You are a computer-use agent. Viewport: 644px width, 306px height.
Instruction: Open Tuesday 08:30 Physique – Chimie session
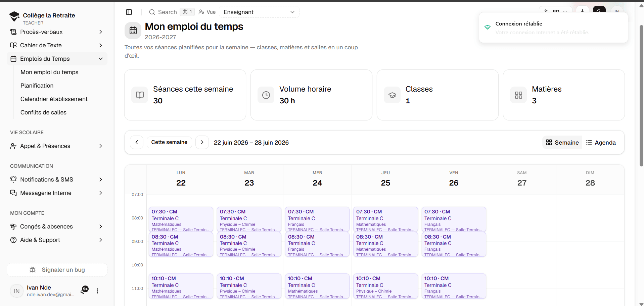249,245
